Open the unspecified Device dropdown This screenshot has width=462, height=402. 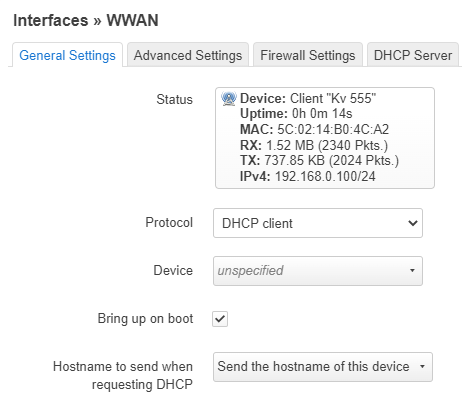(x=318, y=271)
